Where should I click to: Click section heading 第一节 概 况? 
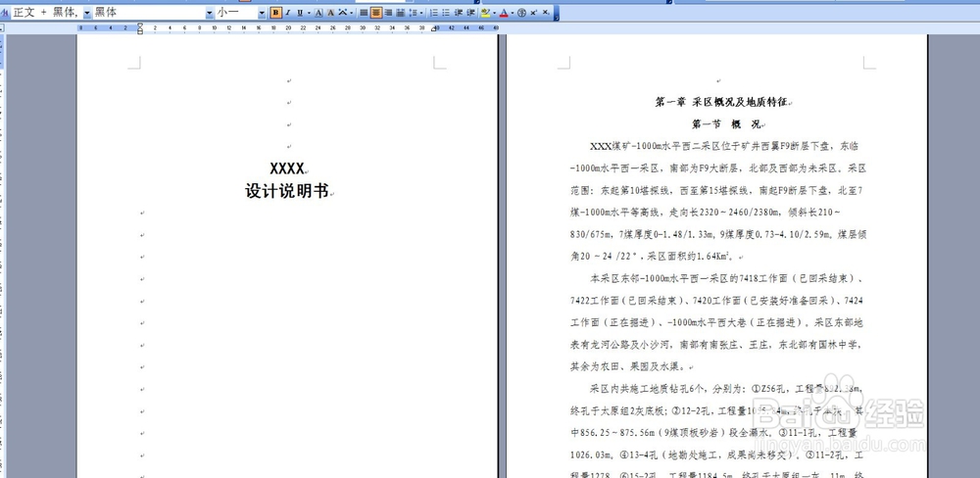(x=725, y=123)
